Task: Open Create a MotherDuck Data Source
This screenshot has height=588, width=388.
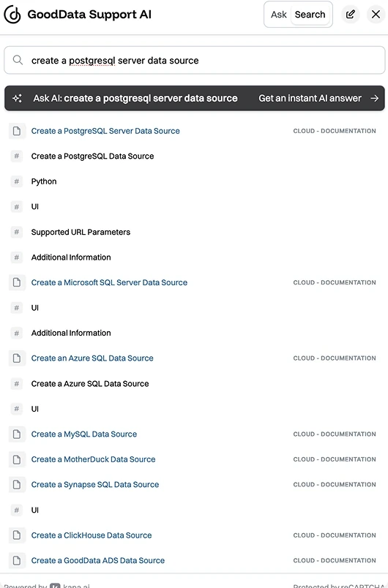Action: click(93, 459)
